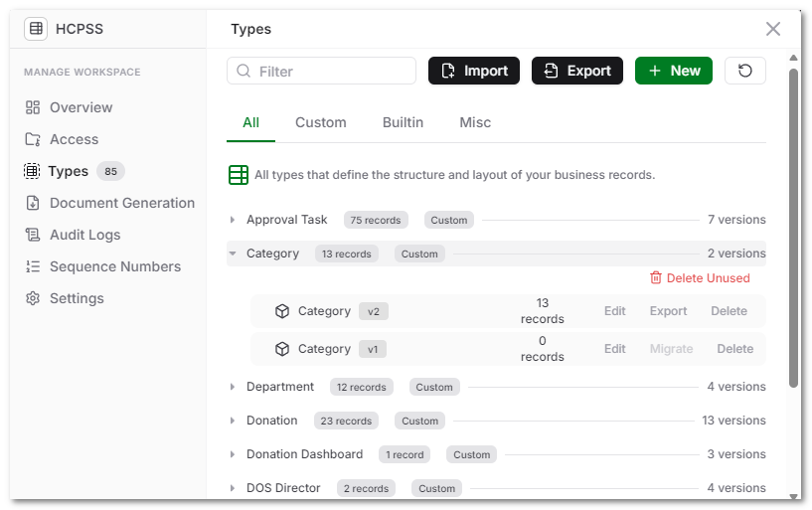The width and height of the screenshot is (812, 510).
Task: Click the HCPSS workspace name
Action: pyautogui.click(x=80, y=29)
